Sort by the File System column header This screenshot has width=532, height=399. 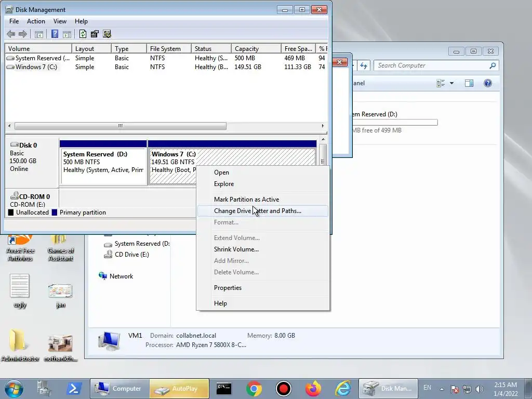point(169,48)
